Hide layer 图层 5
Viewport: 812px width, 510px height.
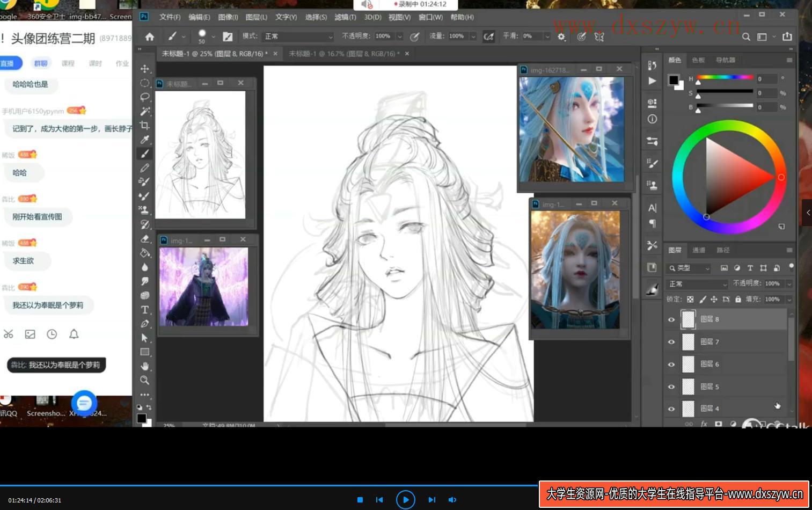pyautogui.click(x=671, y=387)
